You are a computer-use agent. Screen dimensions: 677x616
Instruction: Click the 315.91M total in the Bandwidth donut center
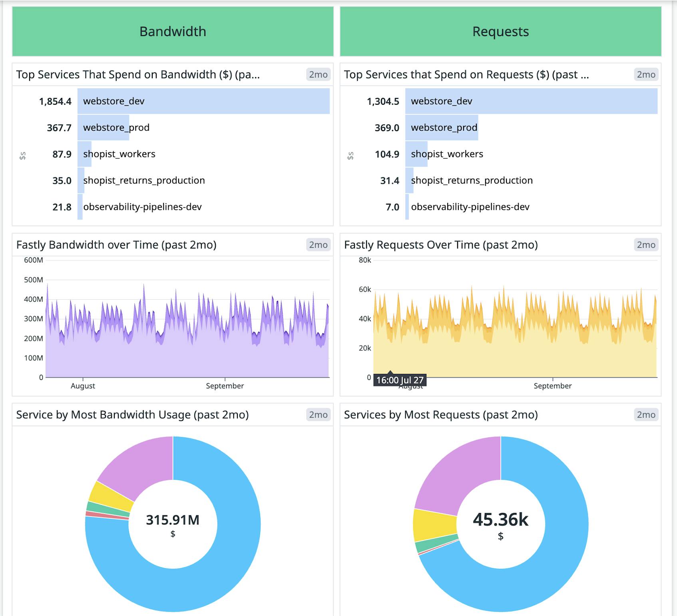(x=173, y=521)
